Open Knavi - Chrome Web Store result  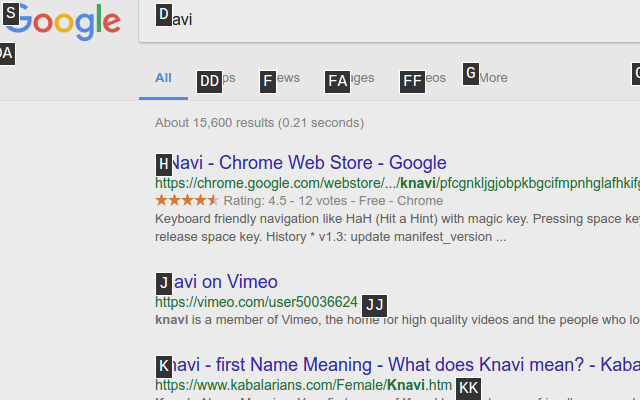click(x=301, y=162)
